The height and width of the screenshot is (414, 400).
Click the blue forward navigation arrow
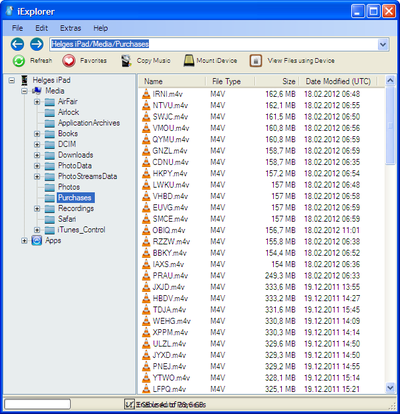pyautogui.click(x=37, y=44)
